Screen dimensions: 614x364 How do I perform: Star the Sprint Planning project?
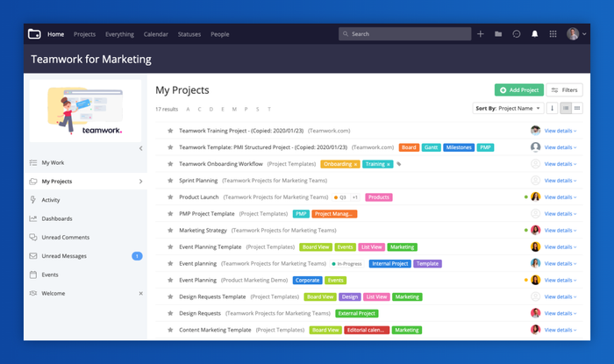pyautogui.click(x=170, y=181)
